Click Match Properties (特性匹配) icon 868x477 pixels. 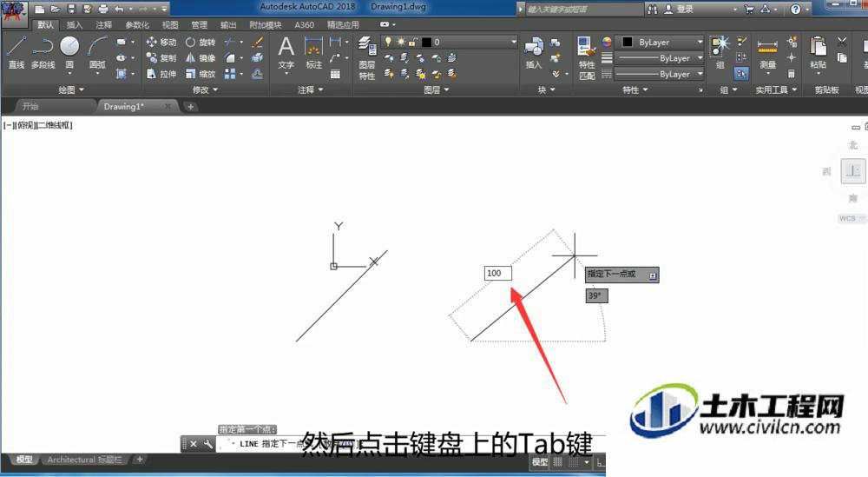(x=586, y=57)
